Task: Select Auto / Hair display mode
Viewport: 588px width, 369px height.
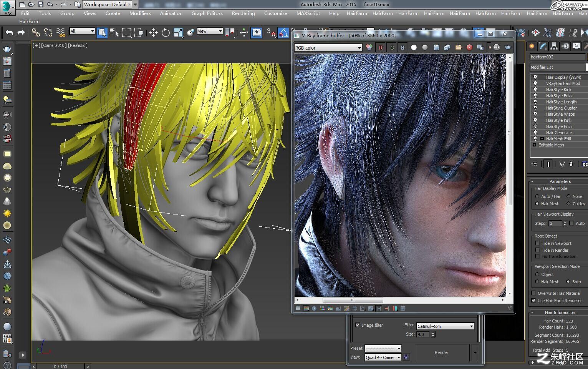Action: click(x=537, y=196)
